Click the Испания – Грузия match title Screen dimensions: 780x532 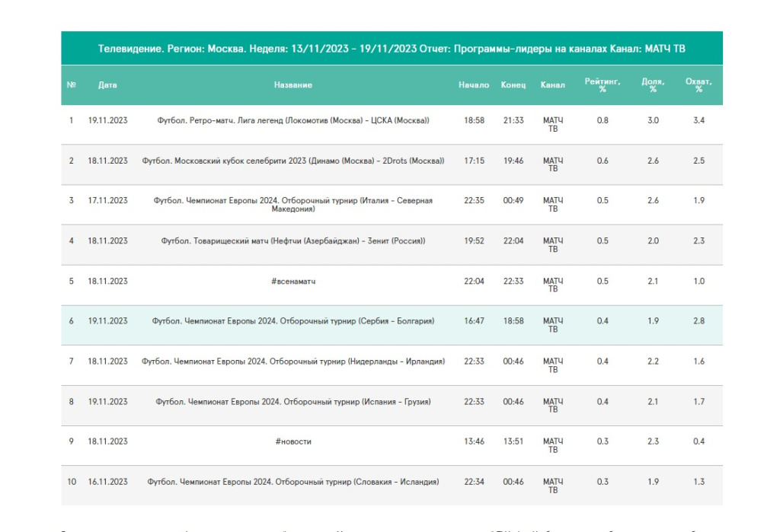tap(293, 401)
